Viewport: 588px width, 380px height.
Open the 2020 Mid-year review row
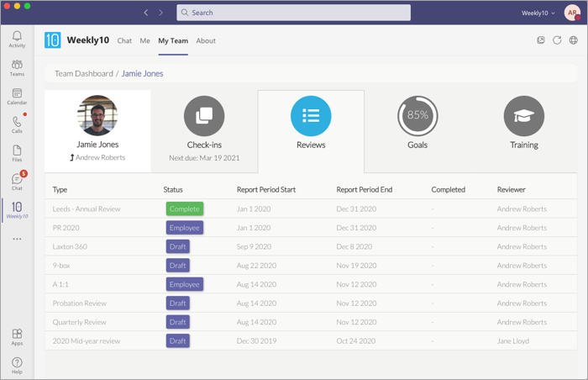(x=311, y=341)
